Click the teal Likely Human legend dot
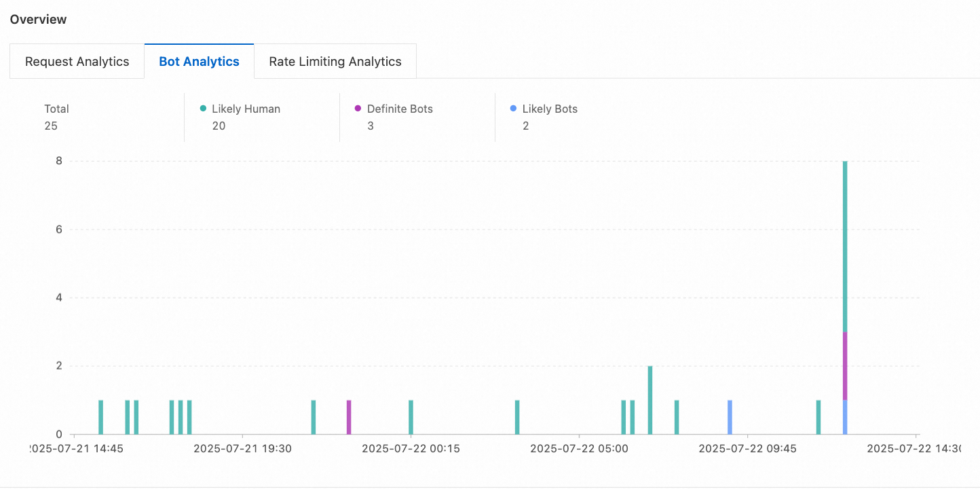Viewport: 980px width, 489px height. (202, 108)
